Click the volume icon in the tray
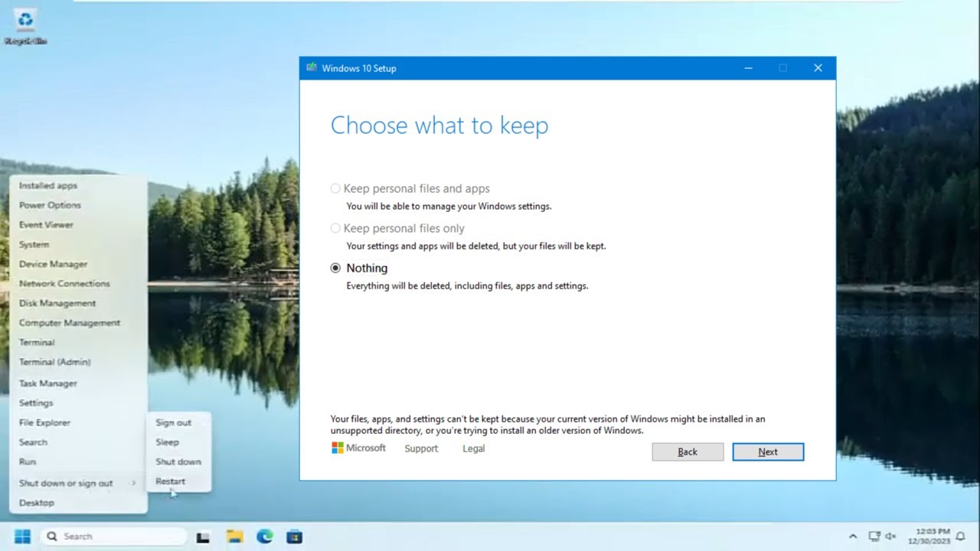 (x=892, y=536)
